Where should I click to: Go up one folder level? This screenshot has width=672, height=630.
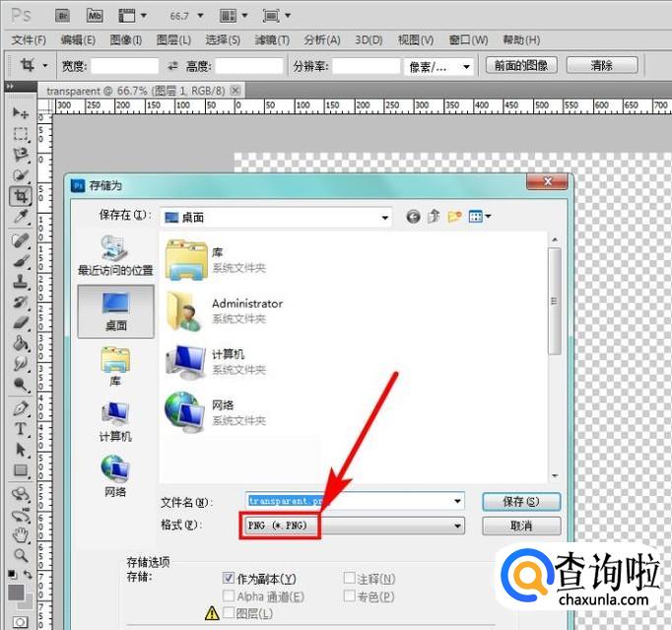[434, 217]
